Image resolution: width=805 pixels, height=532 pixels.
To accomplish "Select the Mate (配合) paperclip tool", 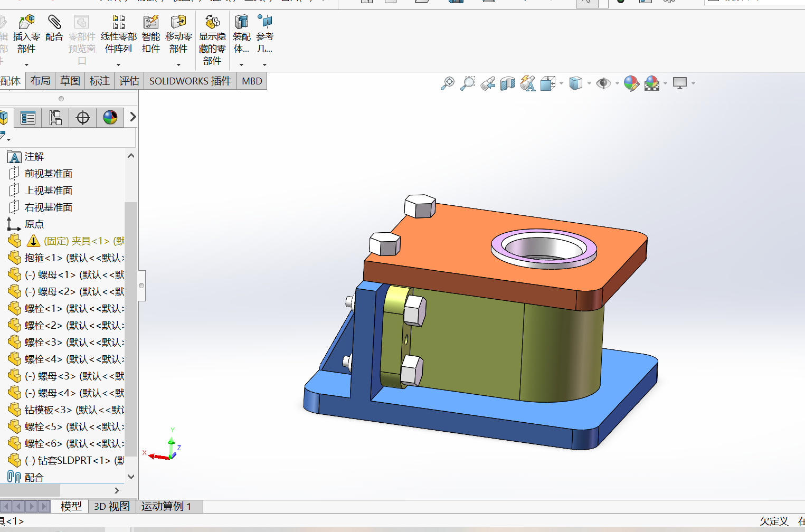I will tap(54, 22).
